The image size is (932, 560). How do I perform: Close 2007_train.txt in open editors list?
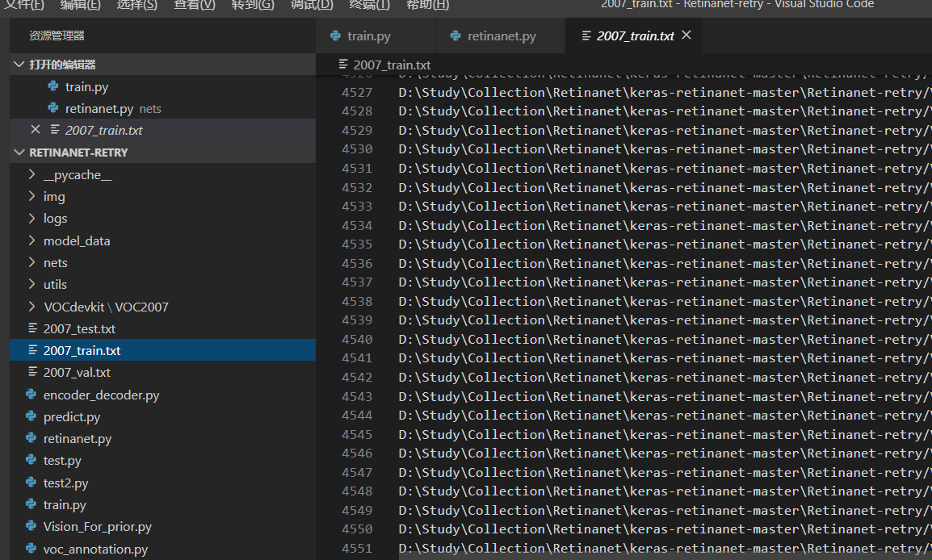[36, 129]
